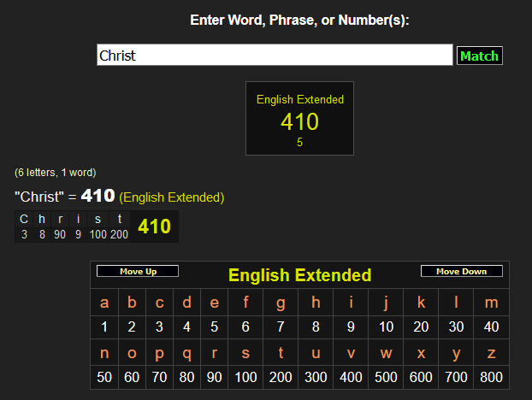The width and height of the screenshot is (532, 400).
Task: Click letter 'z' in cipher chart
Action: 491,352
